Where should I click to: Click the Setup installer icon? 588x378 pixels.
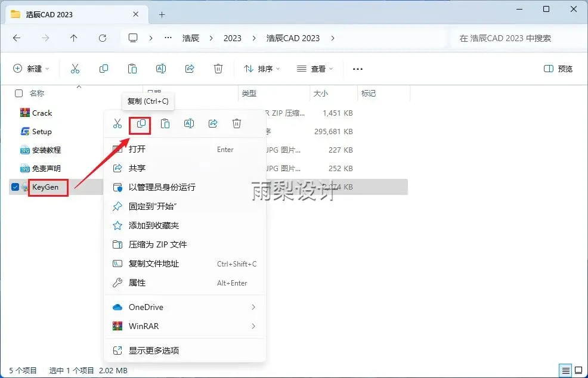tap(25, 132)
